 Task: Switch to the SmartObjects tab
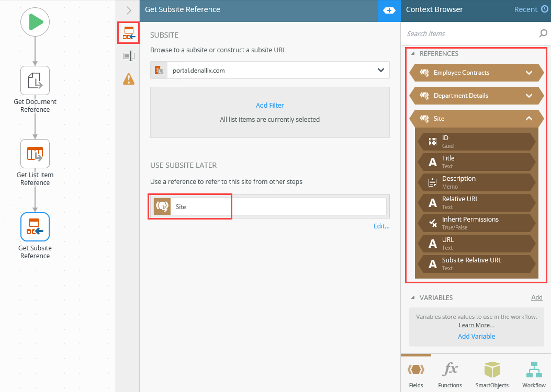coord(492,374)
